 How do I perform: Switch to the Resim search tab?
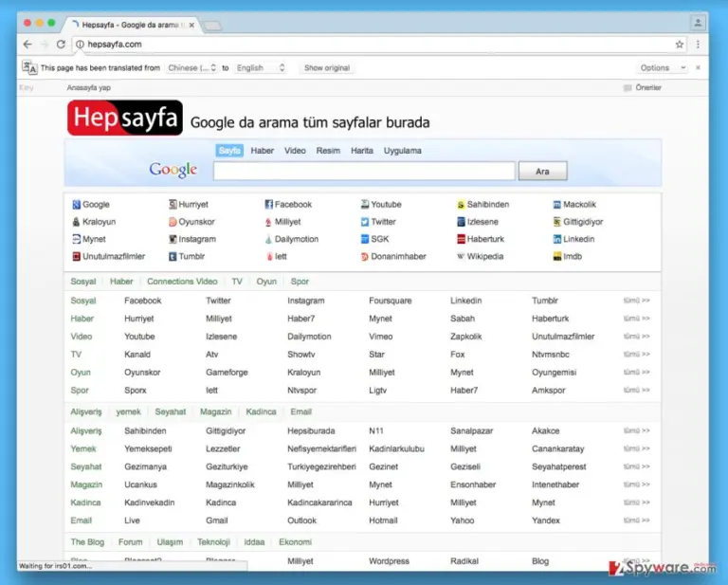pyautogui.click(x=328, y=151)
